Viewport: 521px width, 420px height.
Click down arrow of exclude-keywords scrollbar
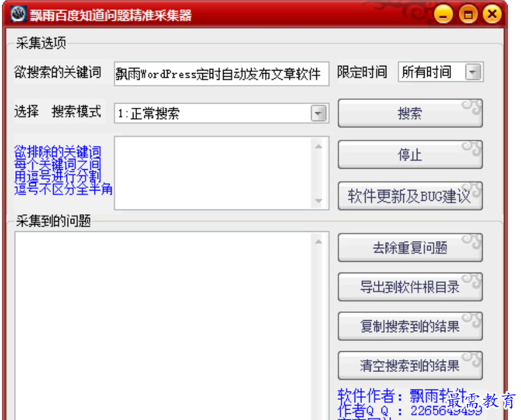(x=319, y=201)
